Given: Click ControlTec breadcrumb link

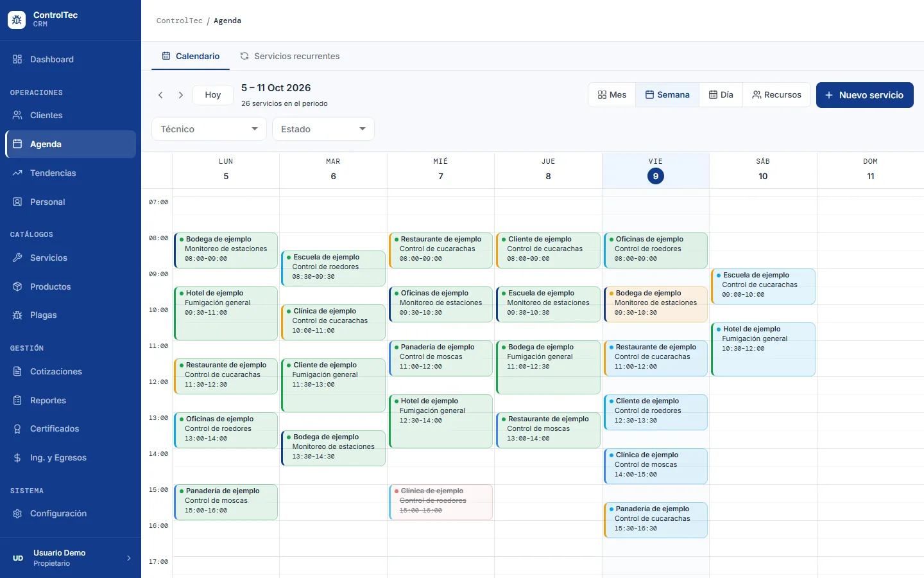Looking at the screenshot, I should (x=180, y=21).
